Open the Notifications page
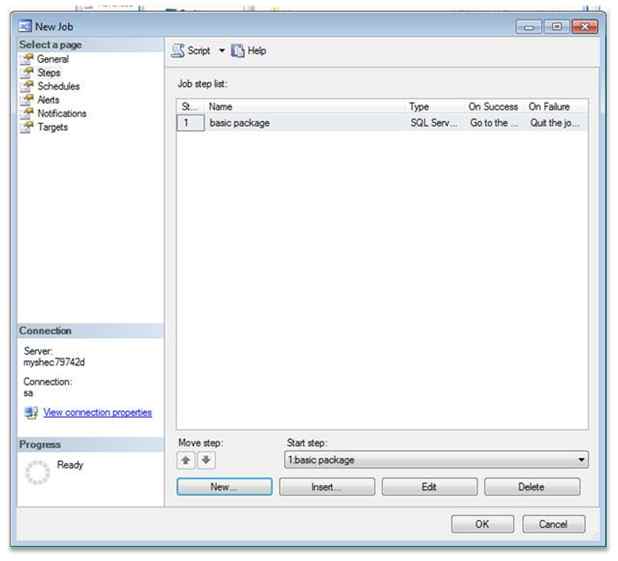618x561 pixels. tap(62, 114)
